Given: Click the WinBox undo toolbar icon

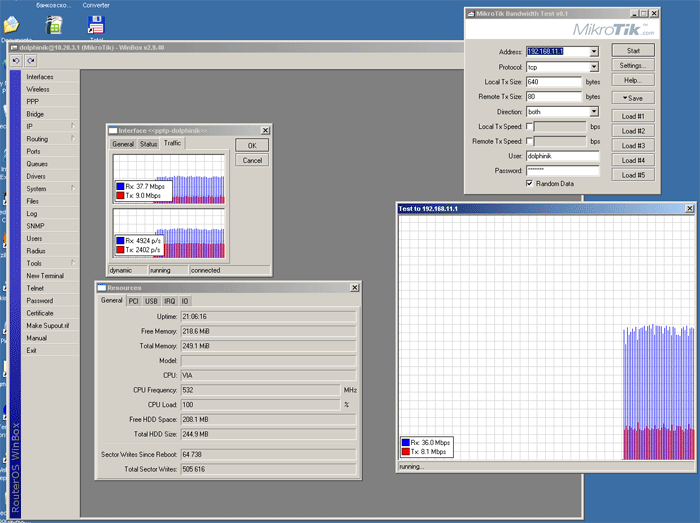Looking at the screenshot, I should (16, 61).
